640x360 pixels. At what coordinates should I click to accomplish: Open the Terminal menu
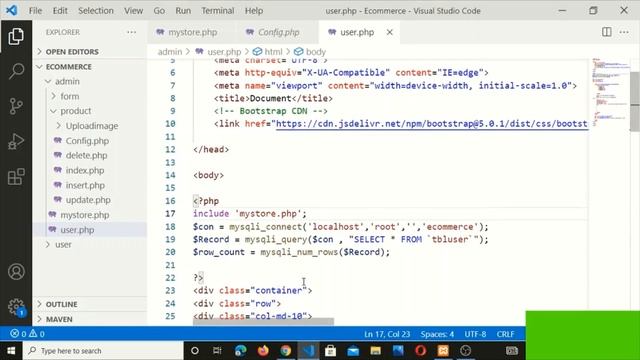point(218,11)
